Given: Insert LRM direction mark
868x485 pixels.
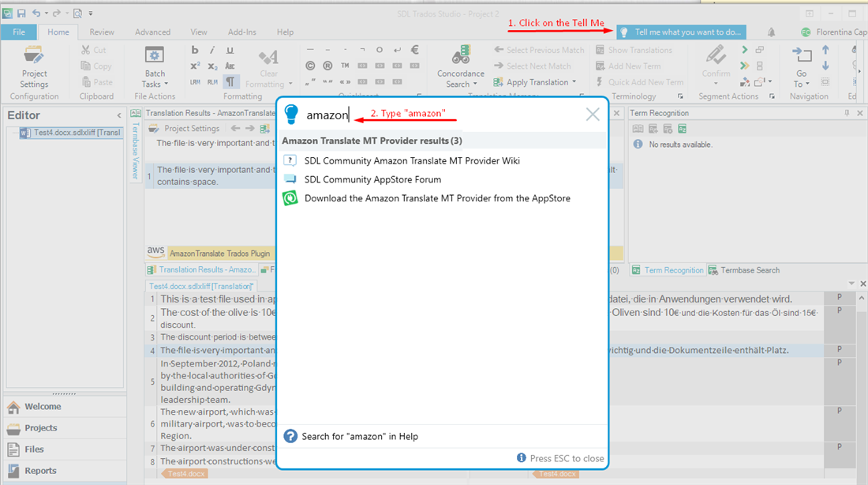Looking at the screenshot, I should tap(195, 82).
